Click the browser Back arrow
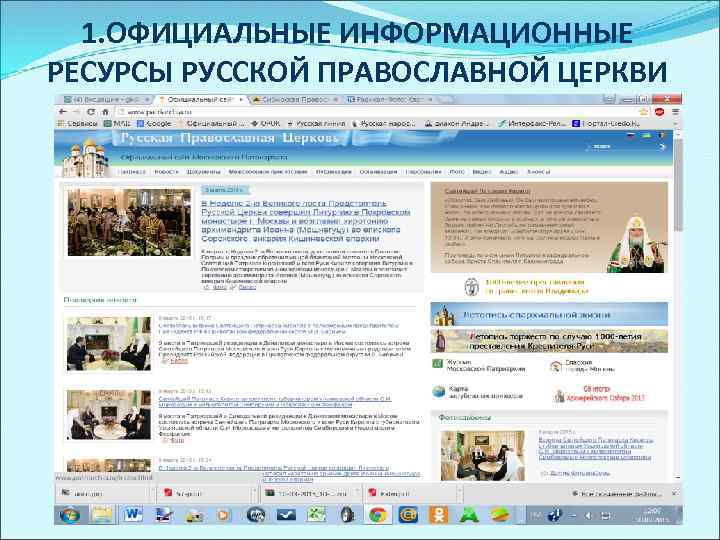The image size is (720, 540). 63,112
